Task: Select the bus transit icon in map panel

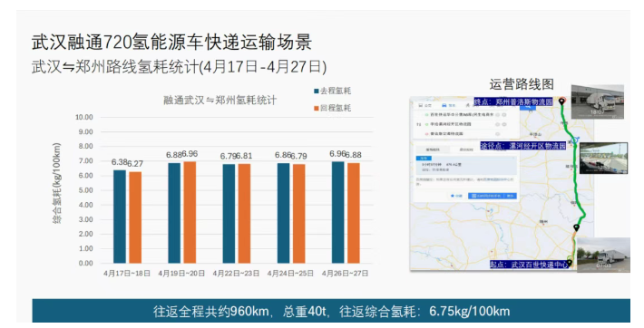Action: (421, 105)
